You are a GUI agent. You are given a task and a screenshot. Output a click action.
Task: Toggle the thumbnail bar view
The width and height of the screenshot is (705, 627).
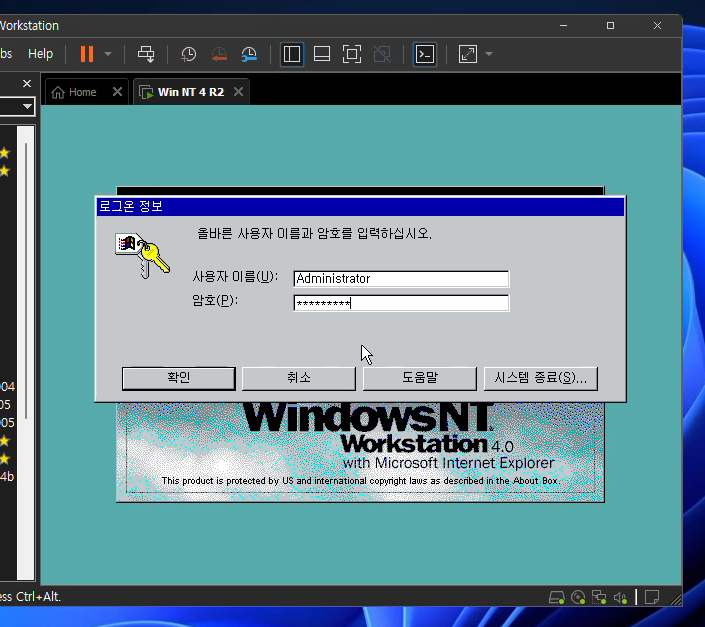pyautogui.click(x=322, y=54)
